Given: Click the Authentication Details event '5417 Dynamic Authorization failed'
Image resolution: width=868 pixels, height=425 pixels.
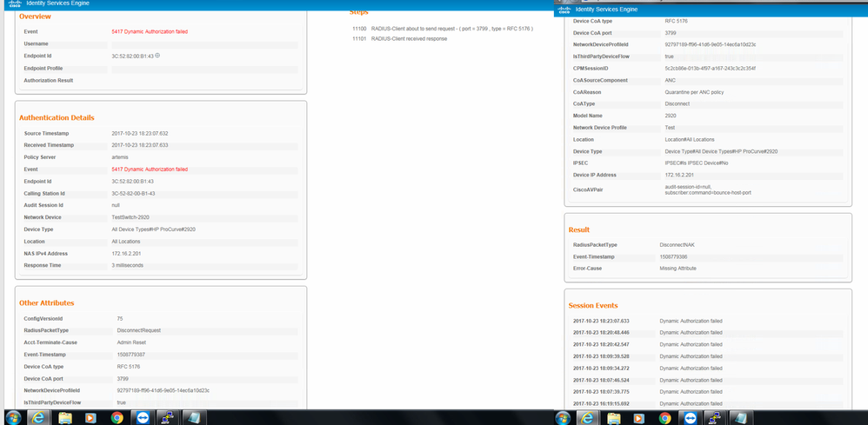Looking at the screenshot, I should (x=150, y=169).
